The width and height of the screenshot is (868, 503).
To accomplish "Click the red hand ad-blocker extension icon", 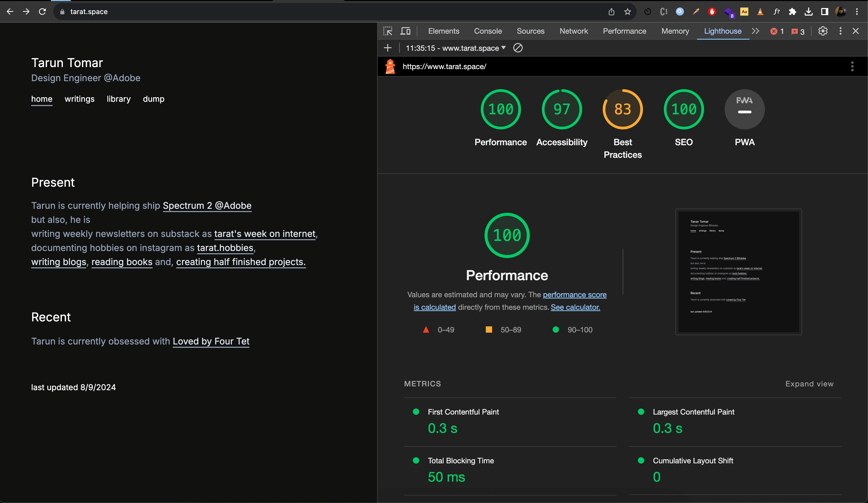I will [x=712, y=12].
